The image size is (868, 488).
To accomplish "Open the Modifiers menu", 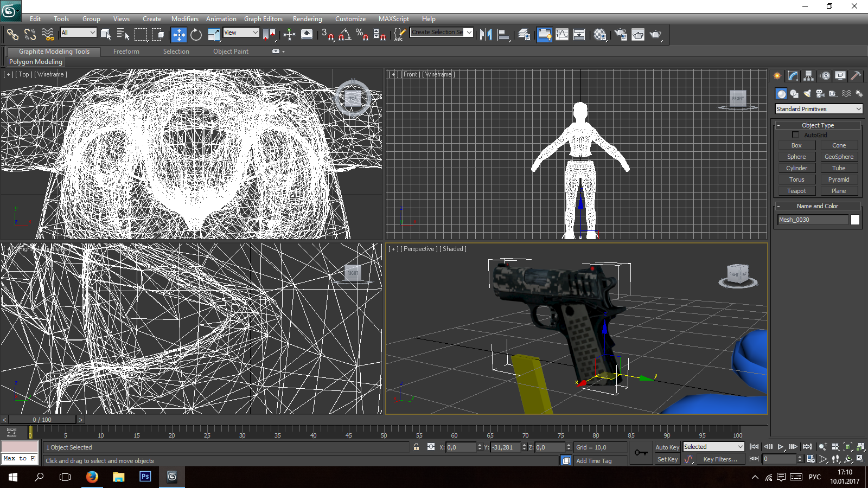I will coord(184,19).
